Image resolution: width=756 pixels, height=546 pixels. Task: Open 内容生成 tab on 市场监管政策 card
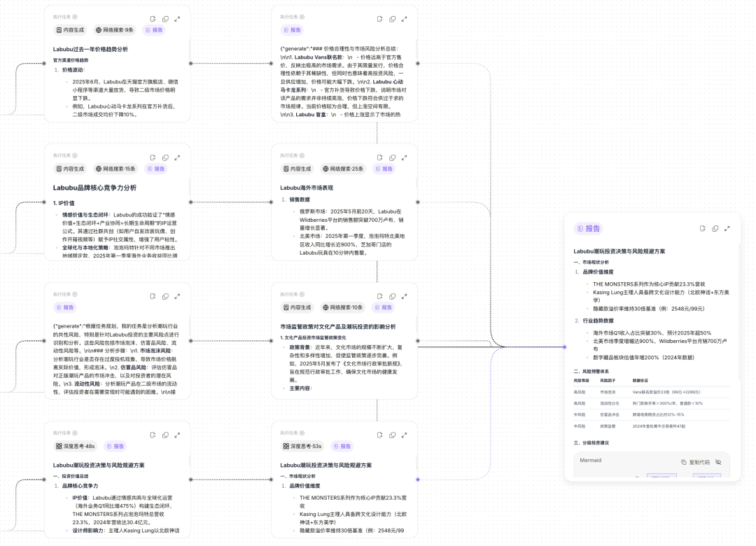[297, 307]
